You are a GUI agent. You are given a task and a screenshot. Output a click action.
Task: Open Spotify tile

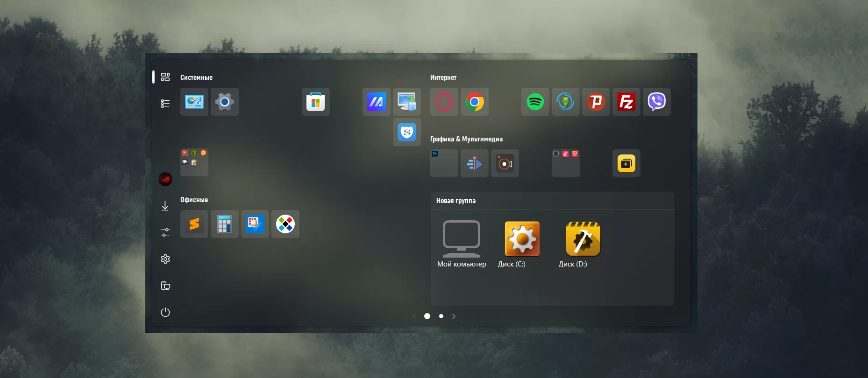(535, 102)
